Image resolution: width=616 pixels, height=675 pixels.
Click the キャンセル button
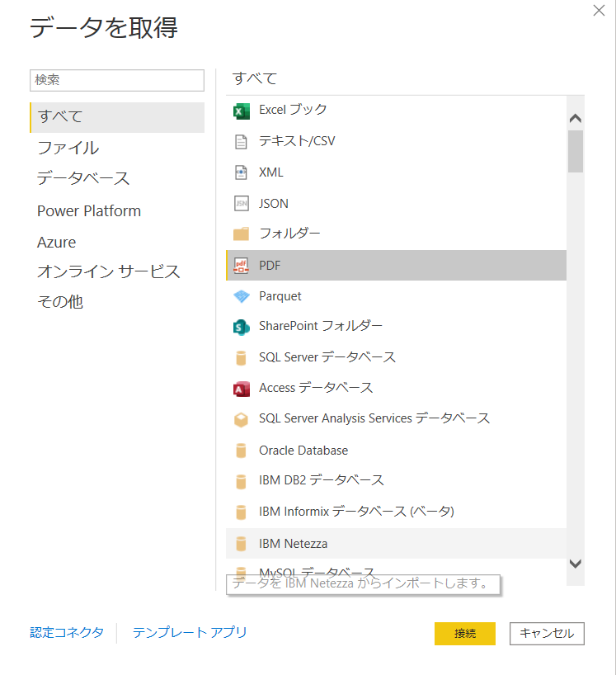tap(547, 633)
